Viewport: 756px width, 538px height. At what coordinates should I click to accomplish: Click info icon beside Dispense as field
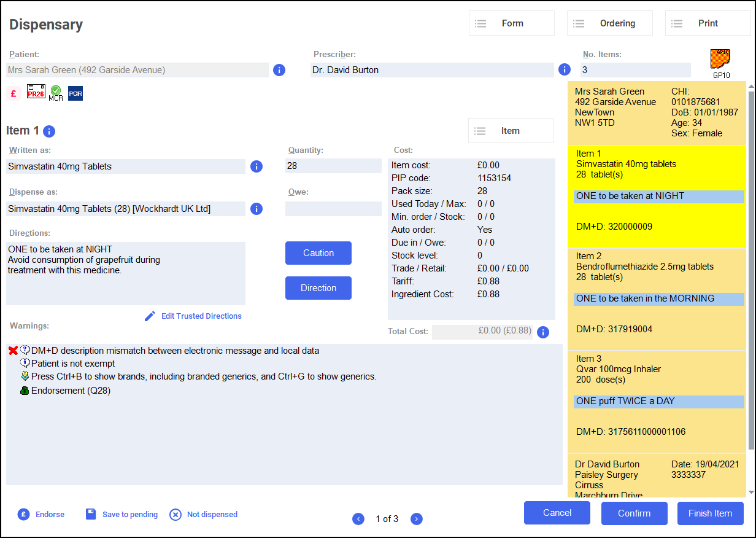pyautogui.click(x=256, y=209)
